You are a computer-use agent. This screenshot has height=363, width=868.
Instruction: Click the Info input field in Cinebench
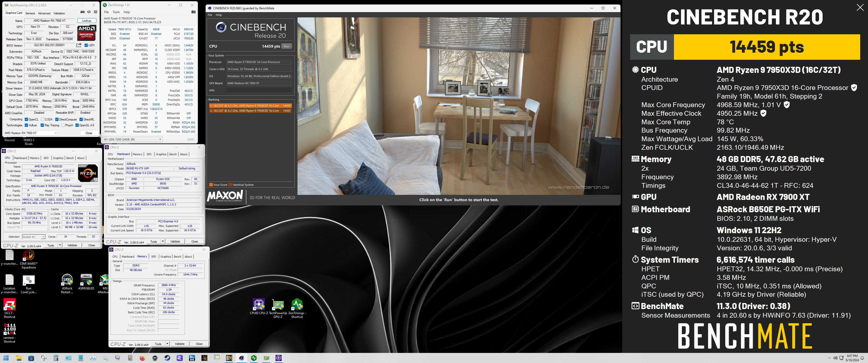point(259,90)
